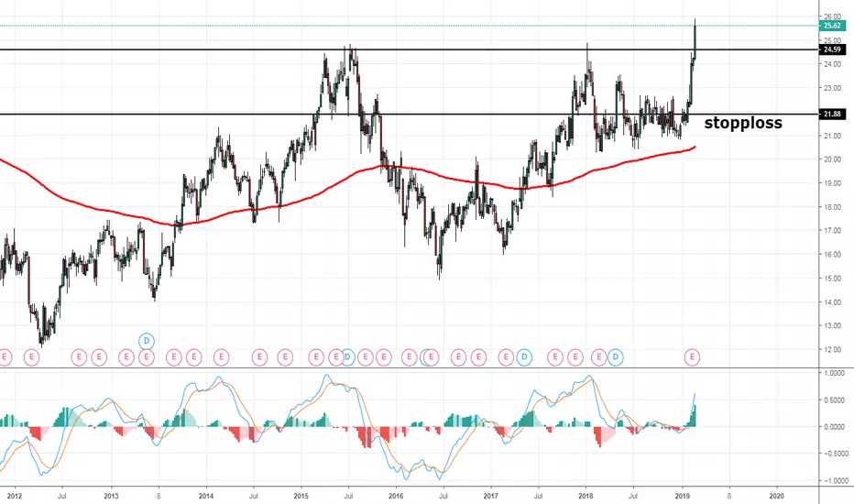Click the 1.0000 value on the MACD scale
Viewport: 854px width, 504px height.
click(835, 373)
